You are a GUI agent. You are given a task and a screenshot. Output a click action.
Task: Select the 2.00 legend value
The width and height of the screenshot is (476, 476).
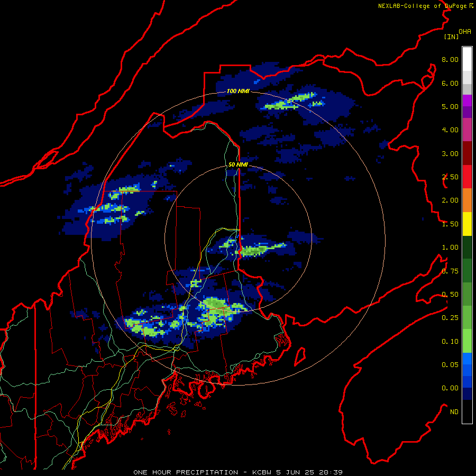pyautogui.click(x=450, y=200)
